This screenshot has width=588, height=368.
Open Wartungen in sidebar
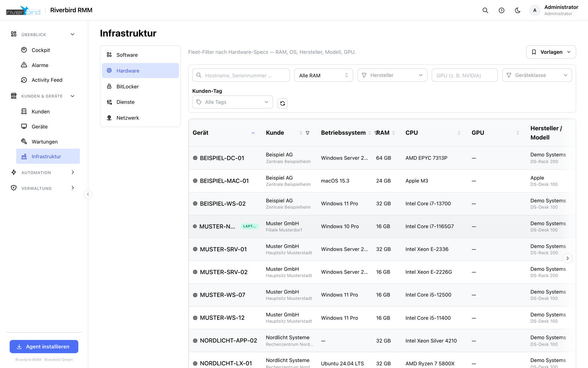click(x=48, y=142)
